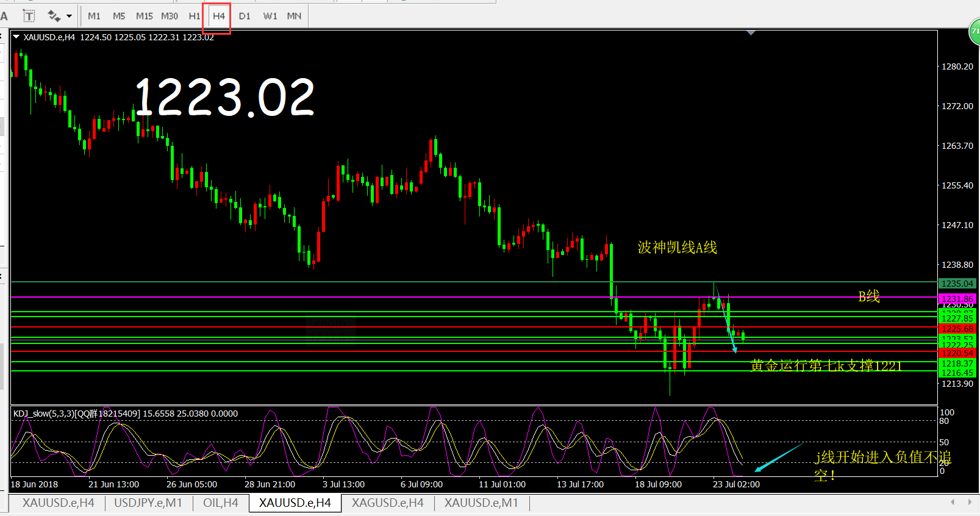Switch chart to W1 weekly timeframe

tap(270, 16)
